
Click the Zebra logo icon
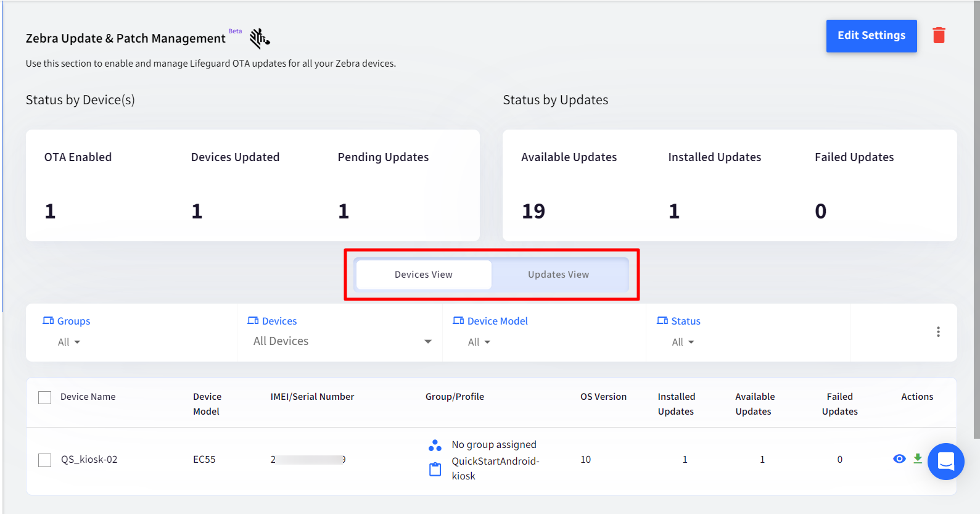click(260, 38)
